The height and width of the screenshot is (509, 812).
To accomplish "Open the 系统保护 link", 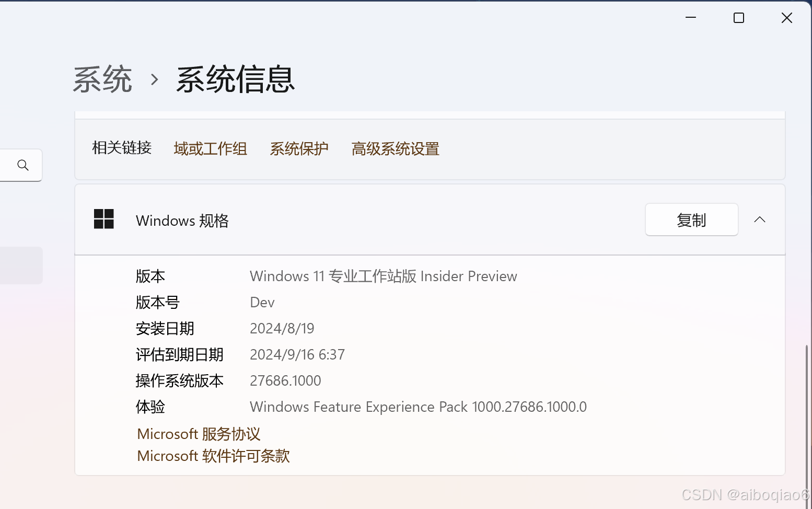I will pos(299,149).
